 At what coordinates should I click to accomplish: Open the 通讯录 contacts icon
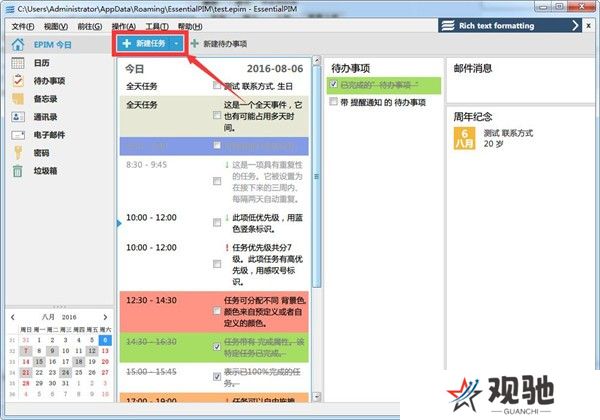coord(18,117)
